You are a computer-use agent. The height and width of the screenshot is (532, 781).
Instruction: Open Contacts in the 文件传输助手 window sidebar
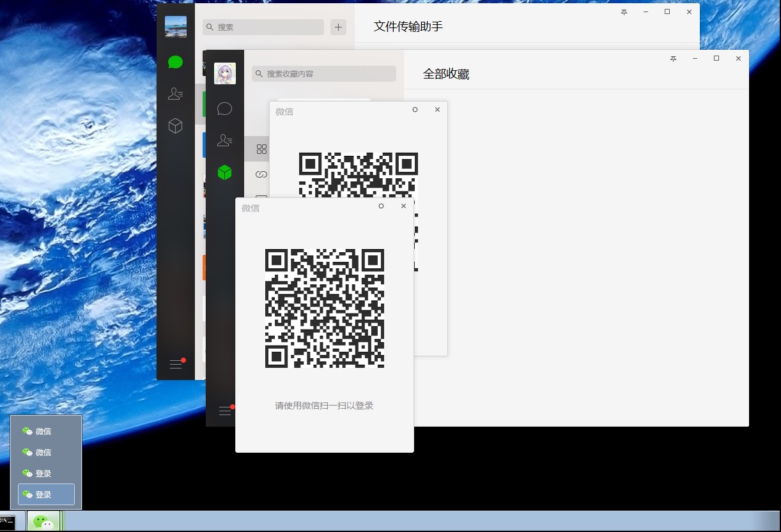click(175, 94)
